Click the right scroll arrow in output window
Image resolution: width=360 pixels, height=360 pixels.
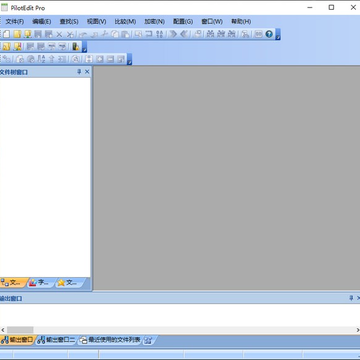[x=357, y=330]
